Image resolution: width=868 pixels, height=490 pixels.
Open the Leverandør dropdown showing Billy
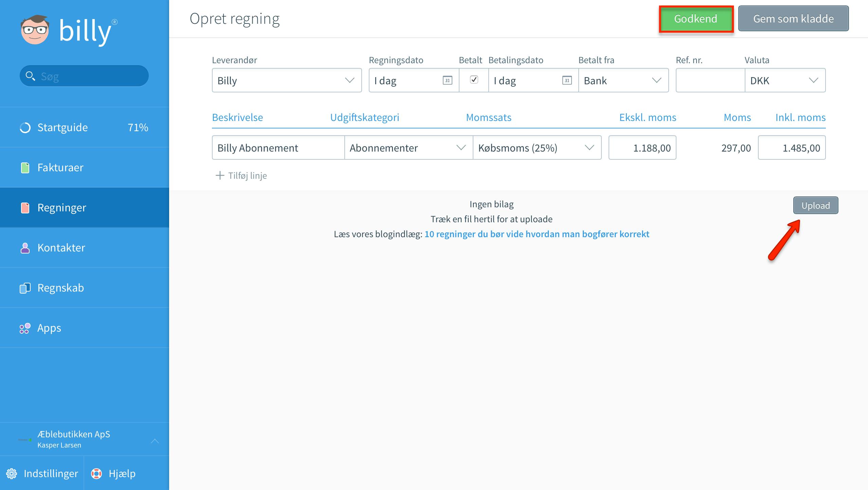pyautogui.click(x=287, y=80)
